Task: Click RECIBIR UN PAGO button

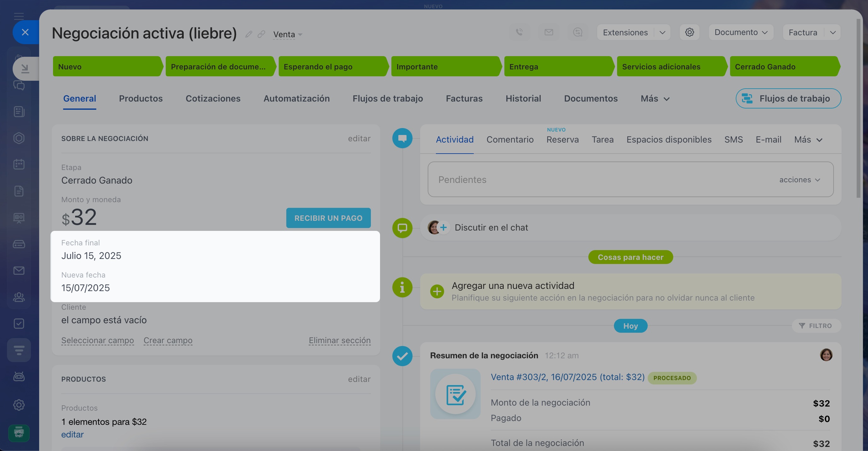Action: [329, 218]
